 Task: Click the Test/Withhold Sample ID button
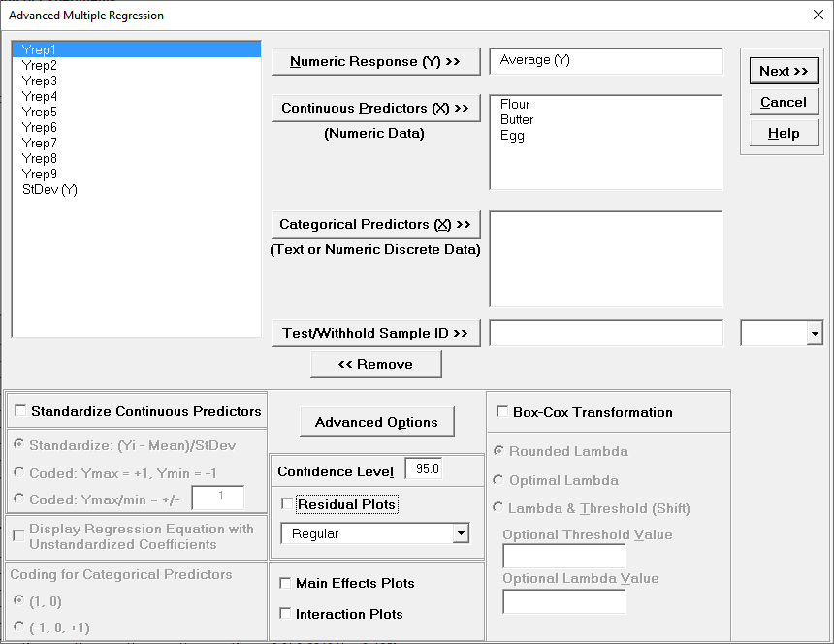click(x=375, y=332)
